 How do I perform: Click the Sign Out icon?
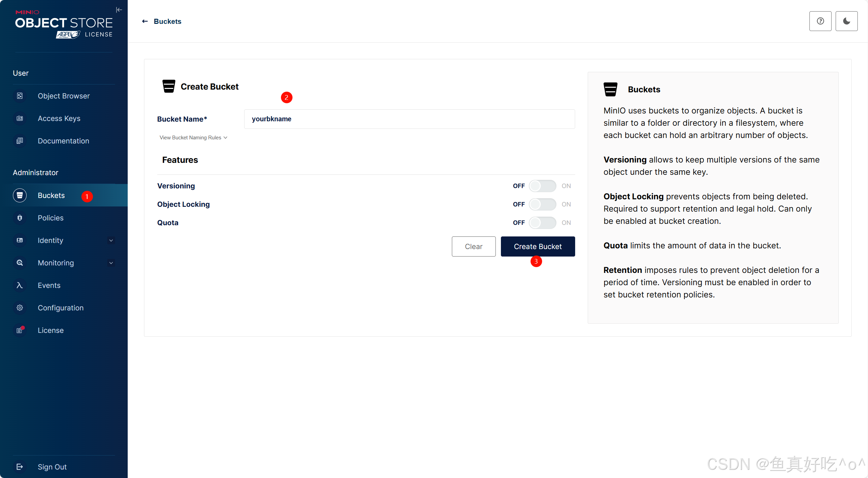click(20, 467)
